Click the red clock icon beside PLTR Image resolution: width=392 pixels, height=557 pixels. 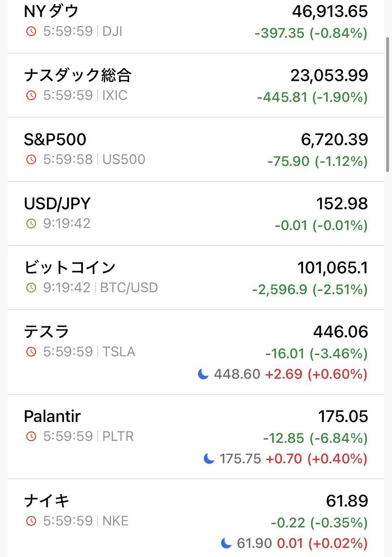point(31,436)
